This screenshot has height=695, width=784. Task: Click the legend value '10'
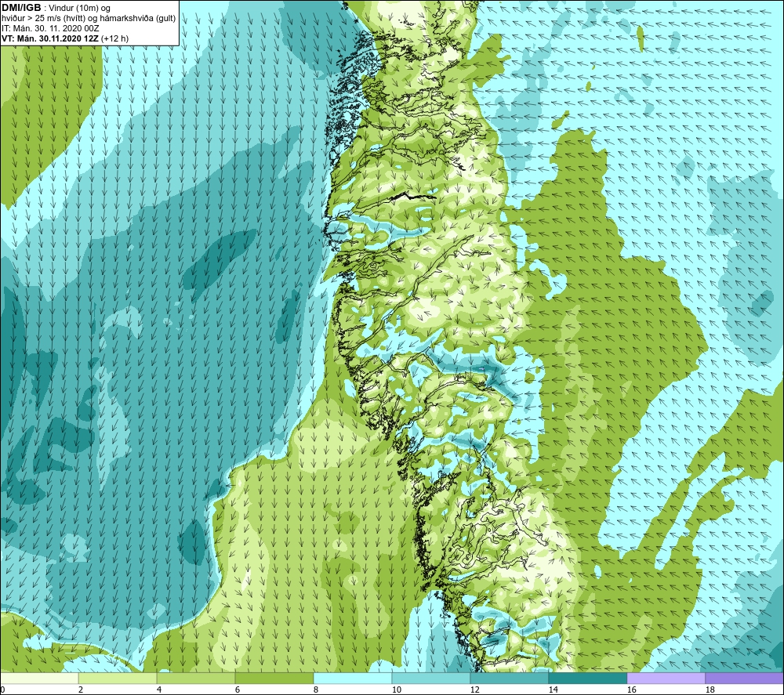click(x=396, y=690)
